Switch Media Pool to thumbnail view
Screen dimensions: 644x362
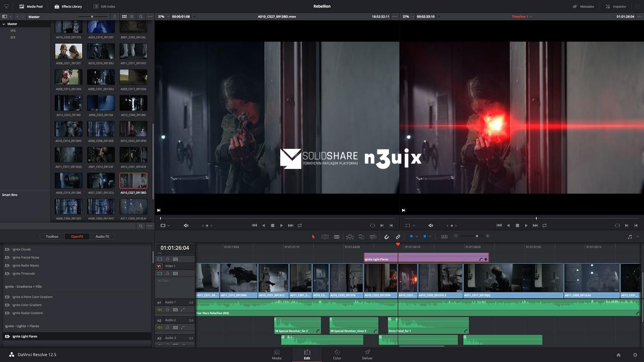(x=124, y=17)
